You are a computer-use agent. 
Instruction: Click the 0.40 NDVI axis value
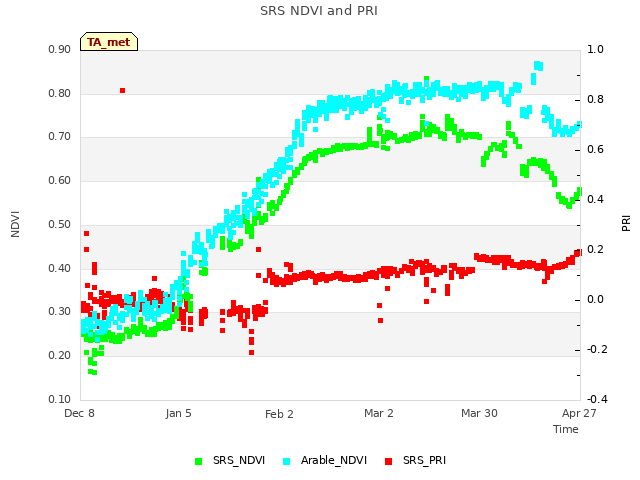point(60,269)
